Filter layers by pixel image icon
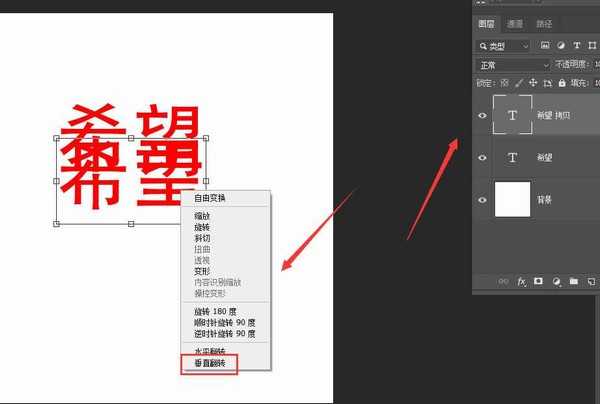Screen dimensions: 600x404 pos(545,45)
